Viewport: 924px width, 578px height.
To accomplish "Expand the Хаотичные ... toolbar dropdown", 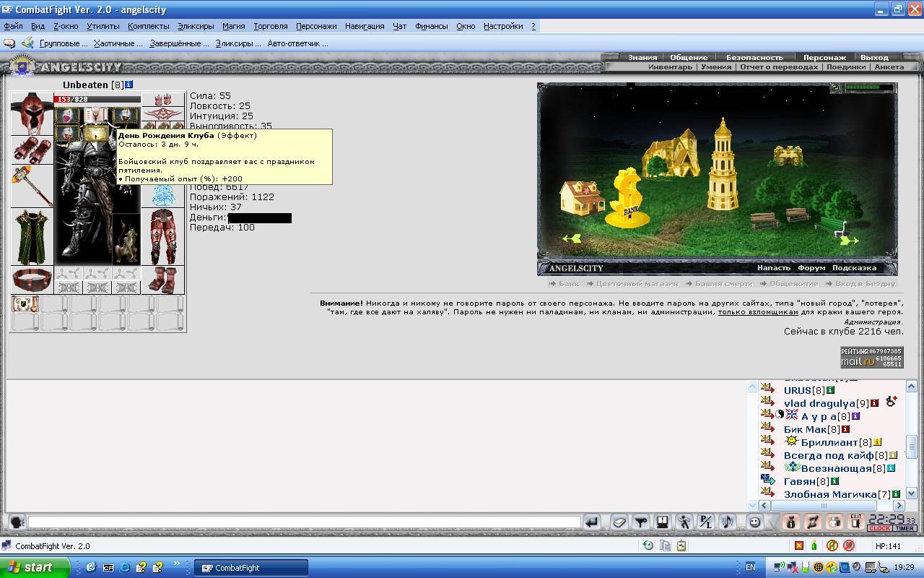I will tap(118, 43).
